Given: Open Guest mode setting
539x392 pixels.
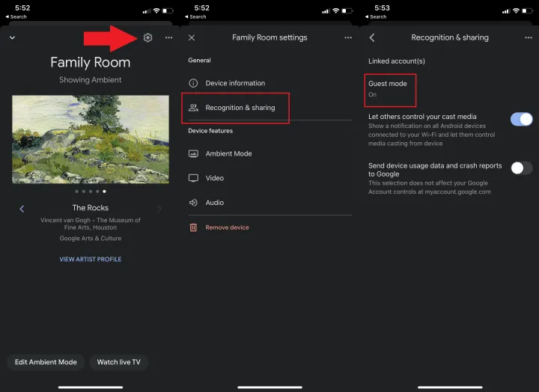Looking at the screenshot, I should pos(389,89).
